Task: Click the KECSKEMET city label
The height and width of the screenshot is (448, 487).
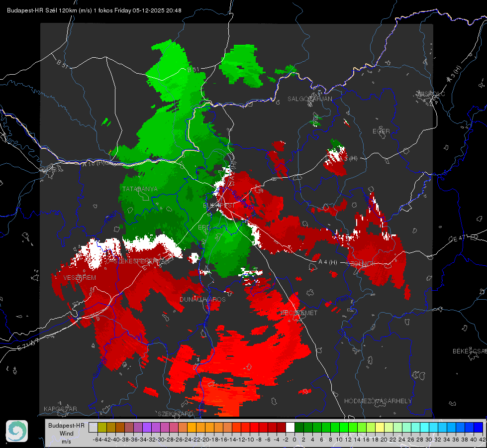Action: coord(299,313)
